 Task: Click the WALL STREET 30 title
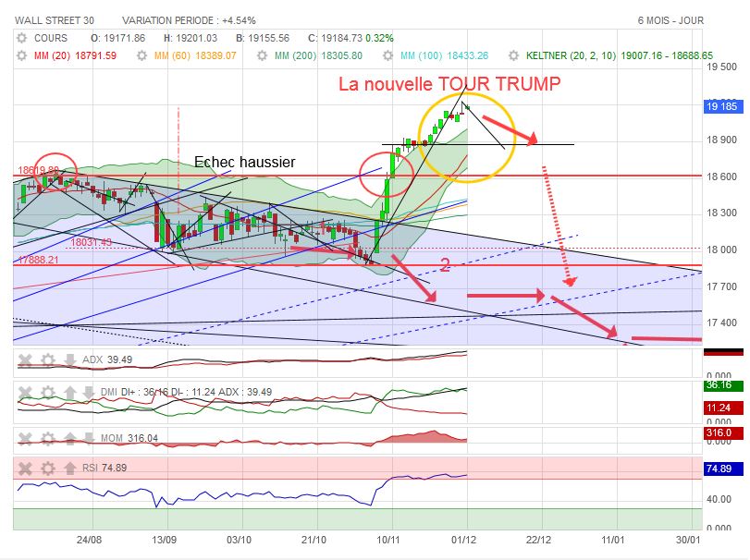pyautogui.click(x=54, y=20)
